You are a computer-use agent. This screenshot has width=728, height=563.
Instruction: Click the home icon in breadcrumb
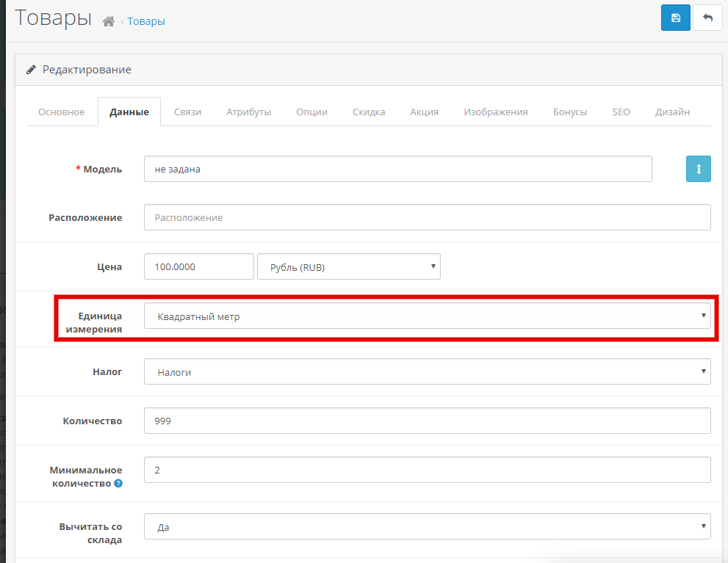pos(109,22)
